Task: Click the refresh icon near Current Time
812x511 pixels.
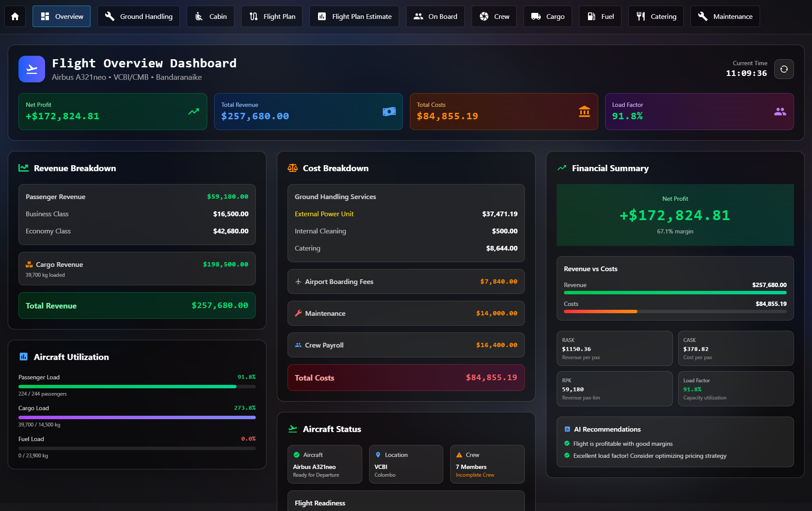Action: coord(784,69)
